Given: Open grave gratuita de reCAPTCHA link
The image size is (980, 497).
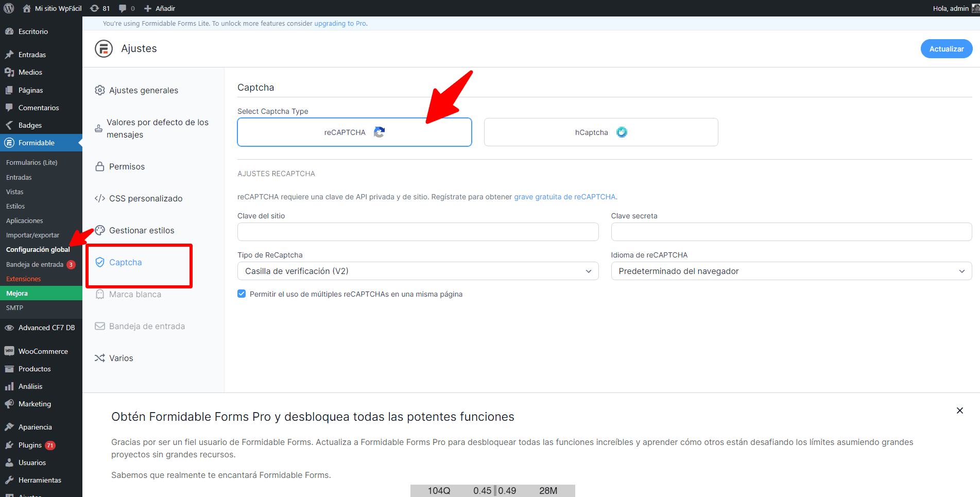Looking at the screenshot, I should (564, 197).
